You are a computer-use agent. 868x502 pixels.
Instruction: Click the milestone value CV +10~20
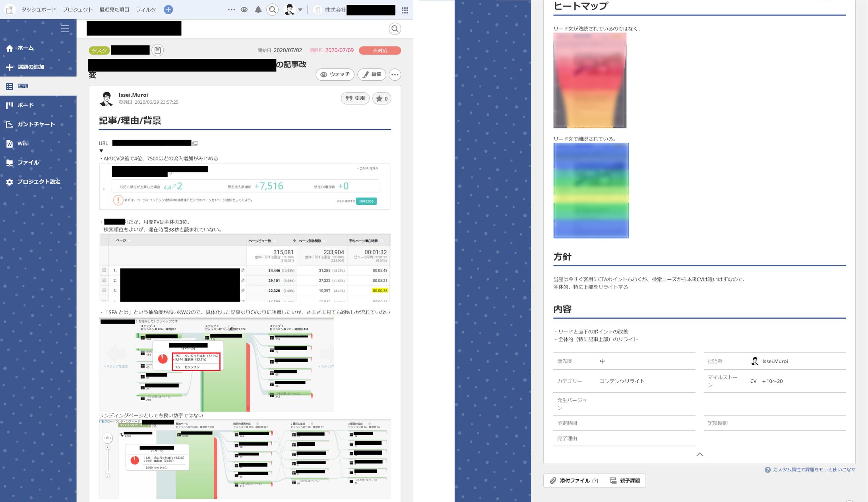pyautogui.click(x=766, y=381)
